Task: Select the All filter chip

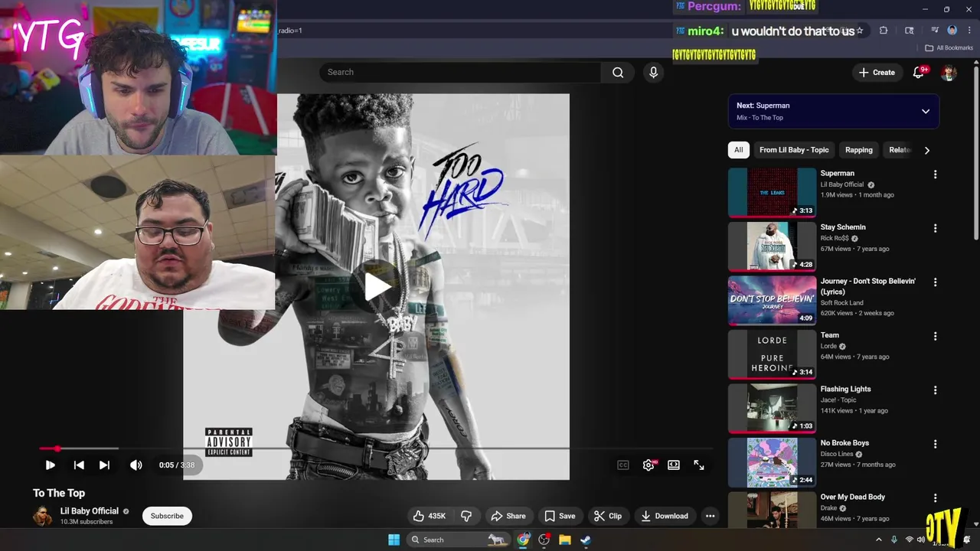Action: (738, 150)
